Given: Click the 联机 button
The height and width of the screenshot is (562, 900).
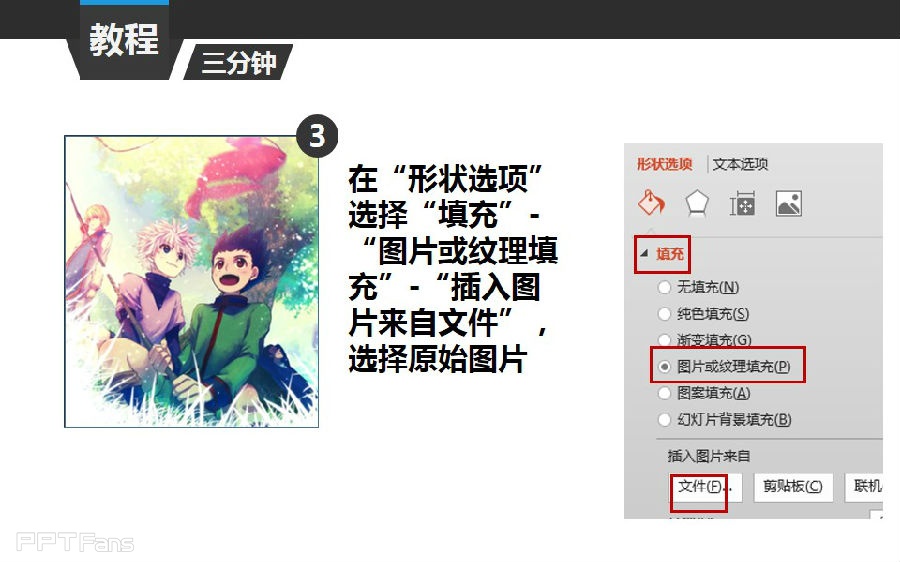Looking at the screenshot, I should pos(864,487).
